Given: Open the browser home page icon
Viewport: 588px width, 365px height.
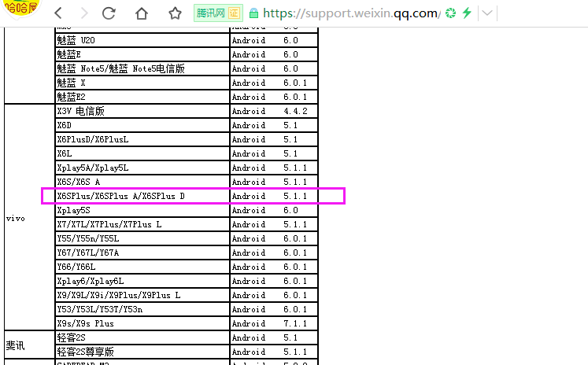Looking at the screenshot, I should (x=142, y=13).
